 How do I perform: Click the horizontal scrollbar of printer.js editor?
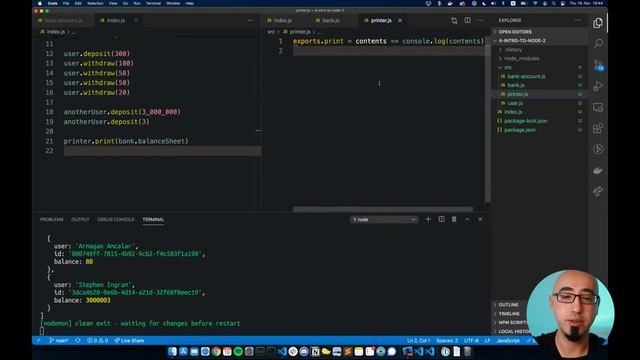tap(383, 209)
